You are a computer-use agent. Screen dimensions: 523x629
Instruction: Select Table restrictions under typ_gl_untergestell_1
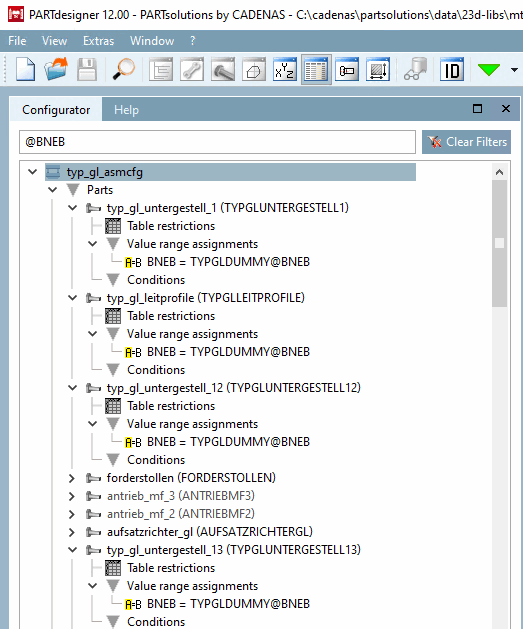coord(171,226)
